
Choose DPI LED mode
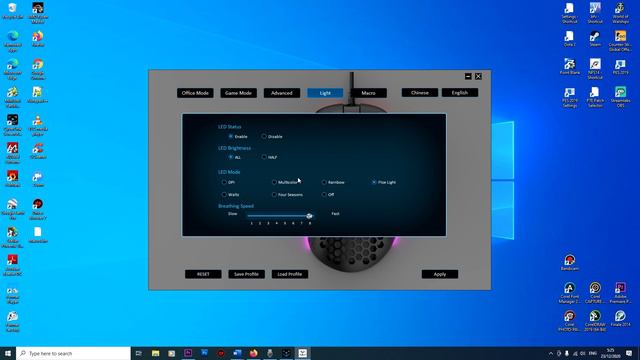coord(224,182)
